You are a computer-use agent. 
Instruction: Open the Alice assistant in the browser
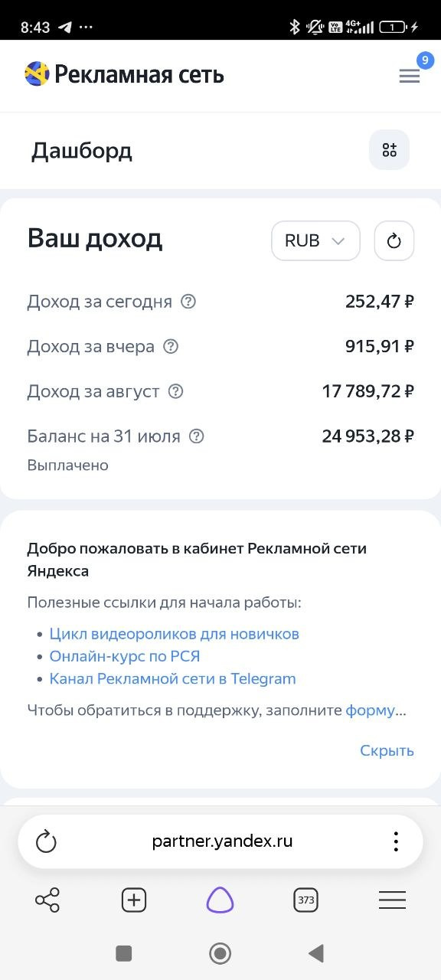[220, 900]
